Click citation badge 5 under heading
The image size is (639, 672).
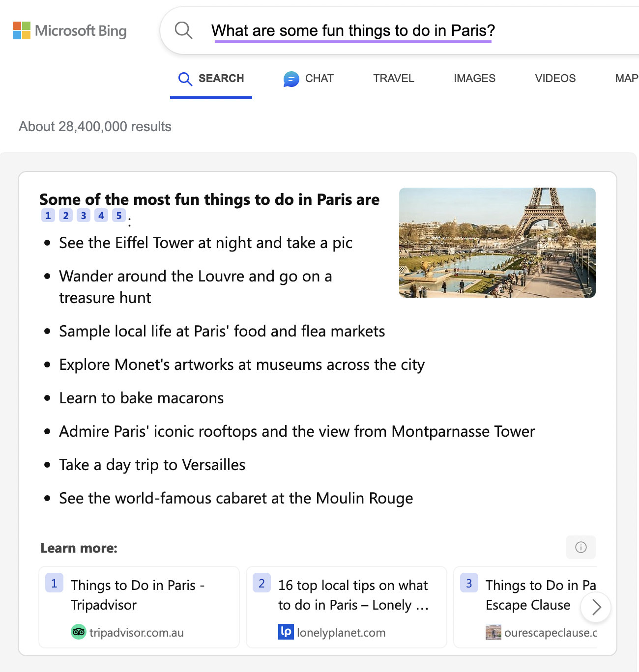click(119, 215)
